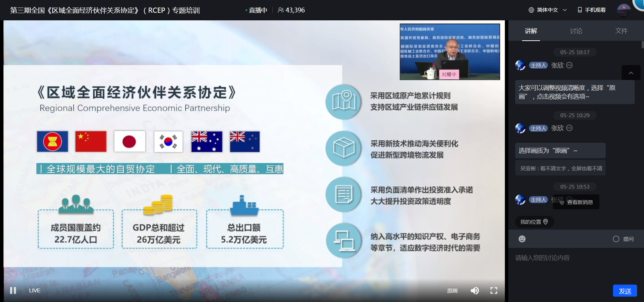Open the 讲解 tab
This screenshot has width=644, height=302.
[x=531, y=31]
